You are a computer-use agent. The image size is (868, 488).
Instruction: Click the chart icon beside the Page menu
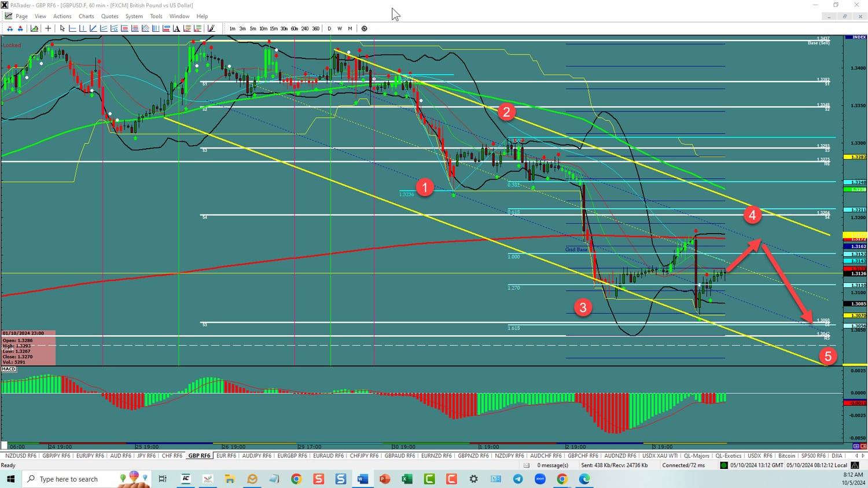(x=9, y=16)
